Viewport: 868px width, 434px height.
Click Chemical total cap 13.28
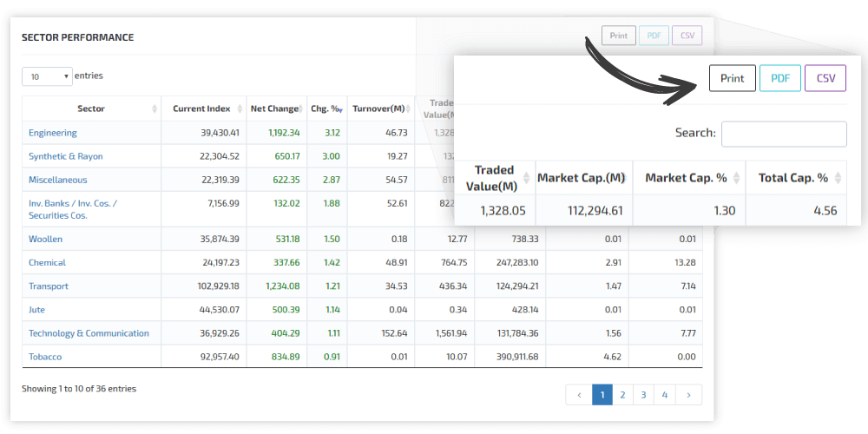coord(686,262)
